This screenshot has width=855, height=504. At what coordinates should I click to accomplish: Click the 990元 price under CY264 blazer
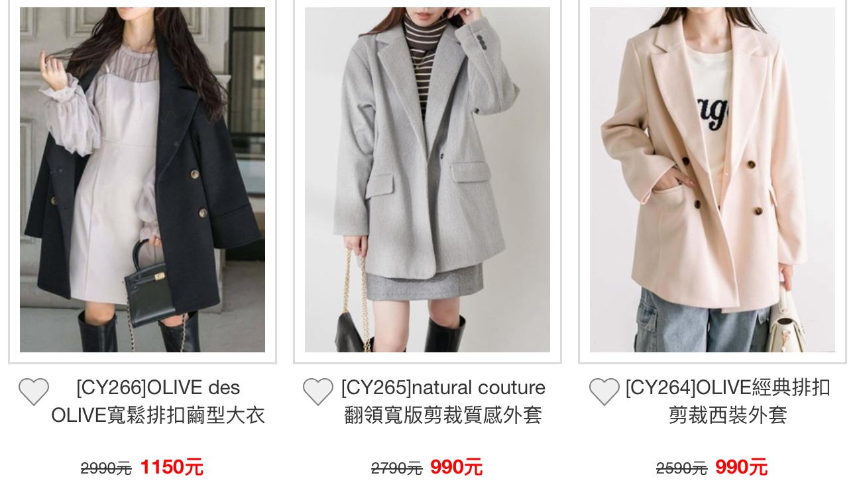[741, 467]
